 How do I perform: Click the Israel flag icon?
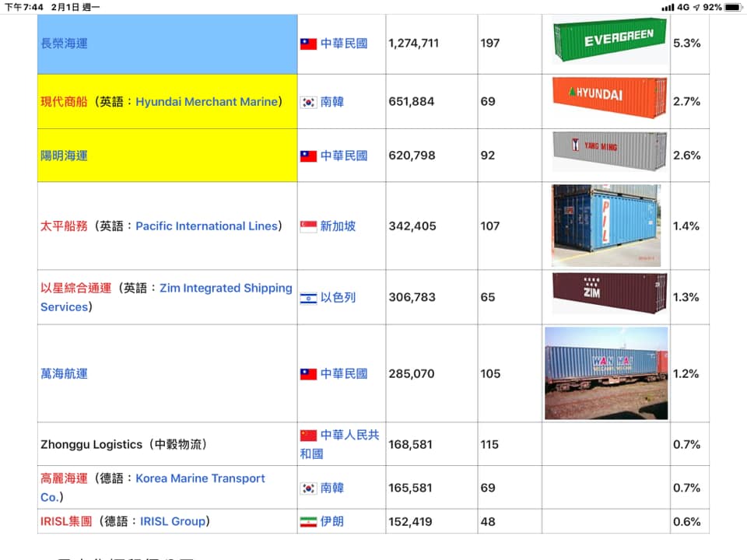308,298
